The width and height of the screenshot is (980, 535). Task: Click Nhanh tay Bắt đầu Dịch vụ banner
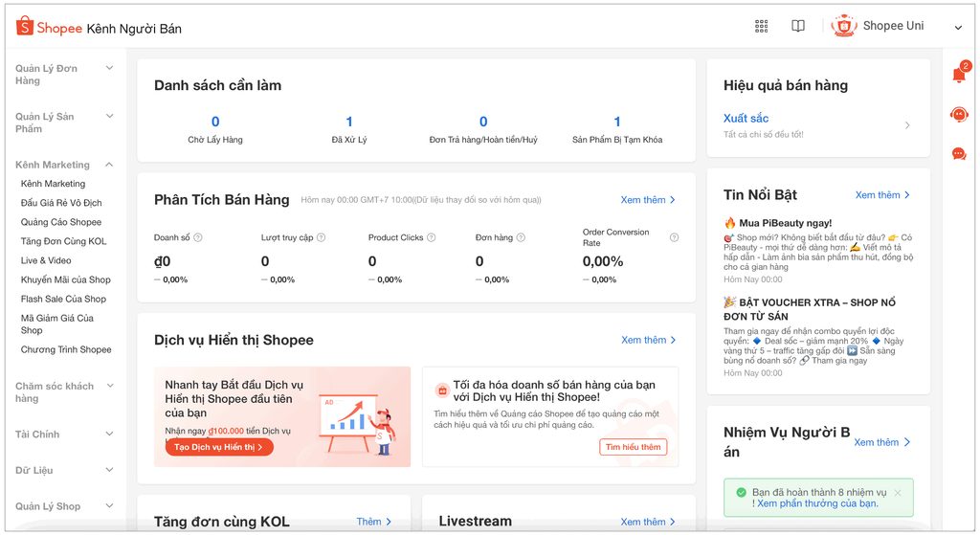tap(282, 417)
